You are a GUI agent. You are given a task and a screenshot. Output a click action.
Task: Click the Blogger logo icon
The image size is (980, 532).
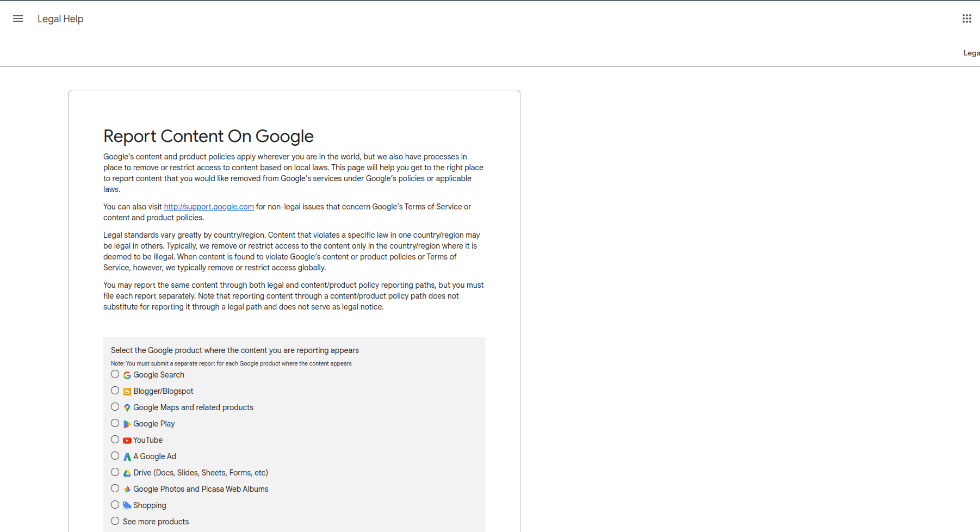click(x=127, y=392)
